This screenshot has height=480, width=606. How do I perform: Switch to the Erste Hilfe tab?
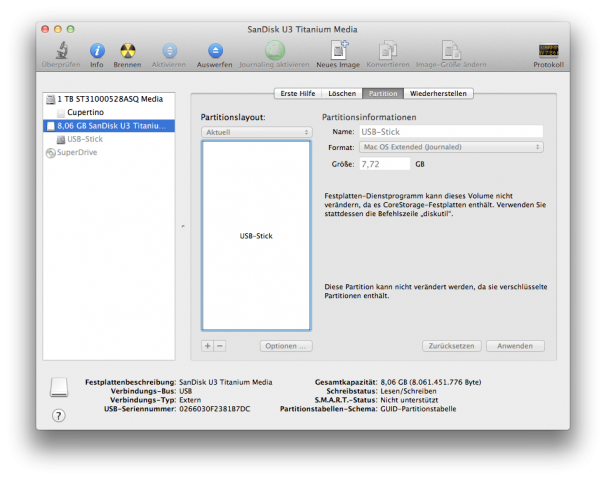coord(298,94)
